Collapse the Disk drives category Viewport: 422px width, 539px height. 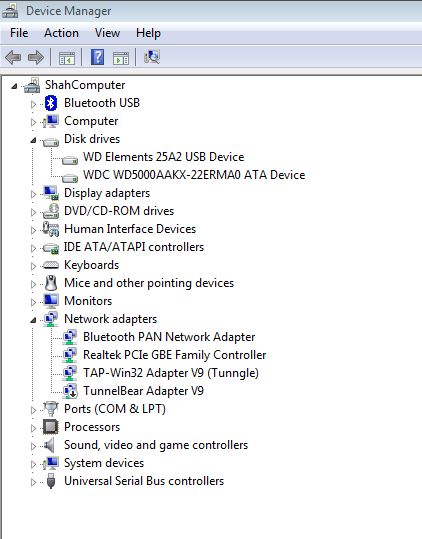[33, 140]
